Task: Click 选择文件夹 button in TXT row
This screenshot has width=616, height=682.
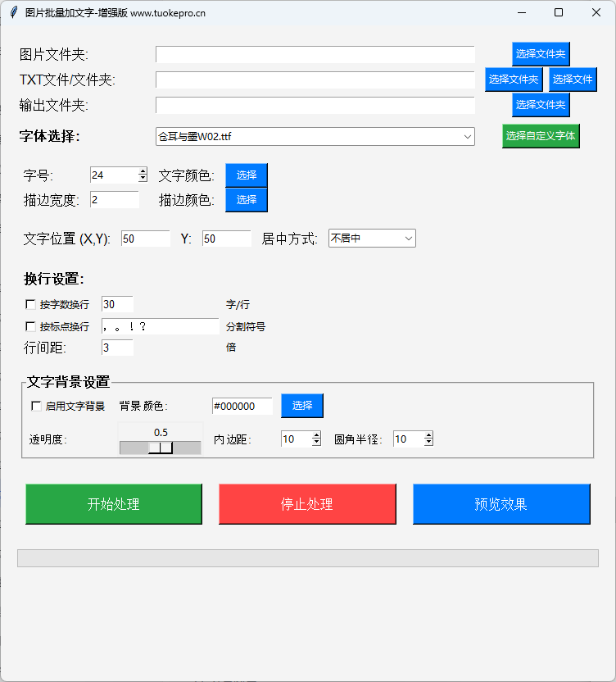Action: 514,80
